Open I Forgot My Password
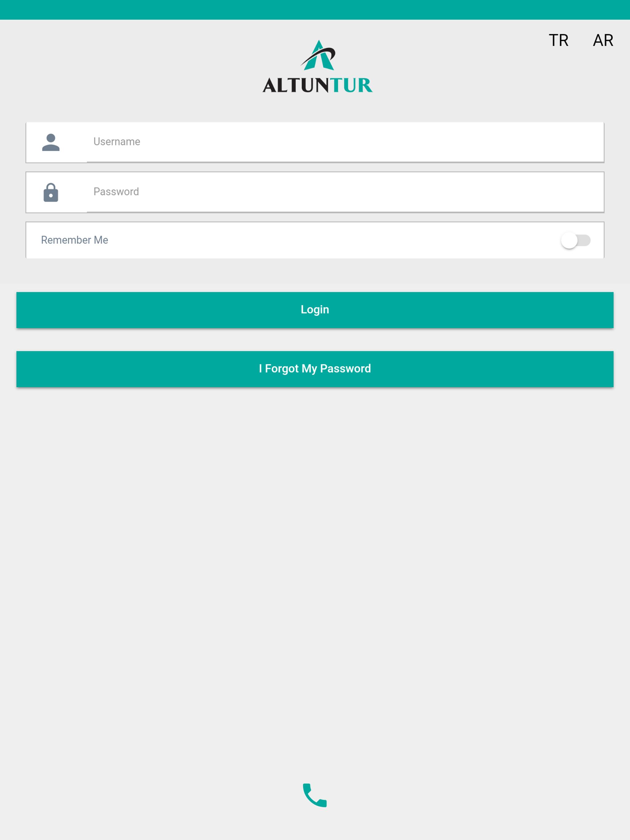Image resolution: width=630 pixels, height=840 pixels. tap(315, 369)
